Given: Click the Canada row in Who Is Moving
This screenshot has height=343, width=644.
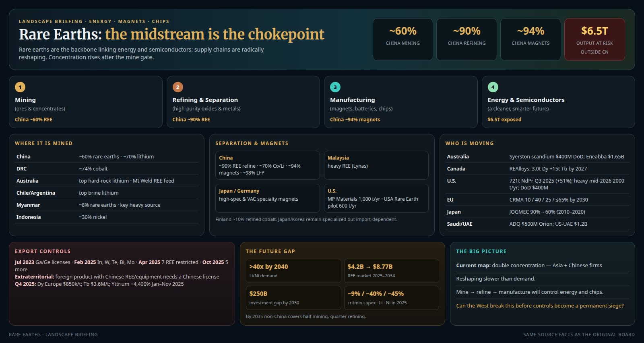Looking at the screenshot, I should pos(537,169).
